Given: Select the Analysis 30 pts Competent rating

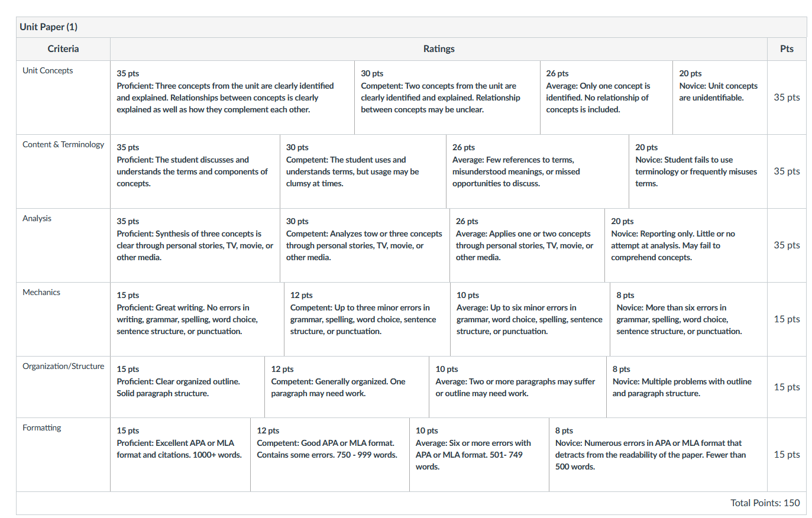Looking at the screenshot, I should pos(365,245).
